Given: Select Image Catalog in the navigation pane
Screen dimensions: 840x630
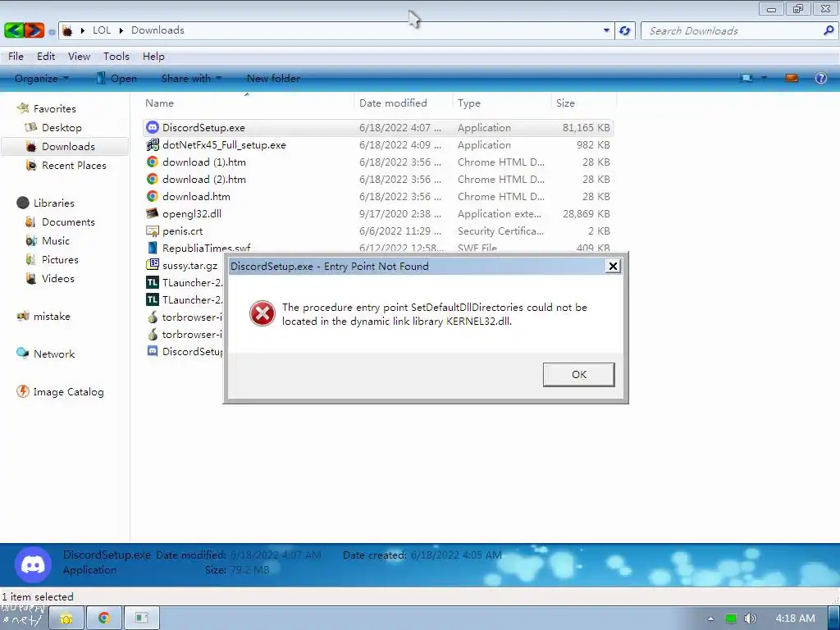Looking at the screenshot, I should click(69, 391).
